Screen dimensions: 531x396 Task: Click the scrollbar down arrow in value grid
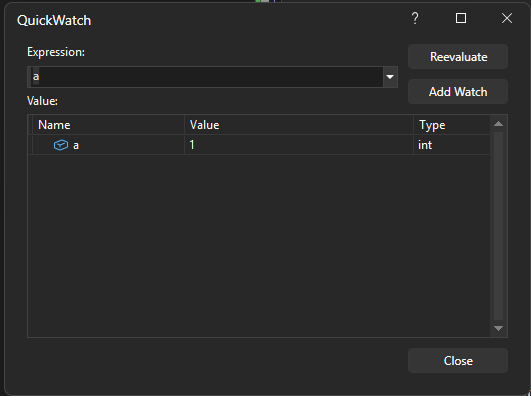click(498, 328)
